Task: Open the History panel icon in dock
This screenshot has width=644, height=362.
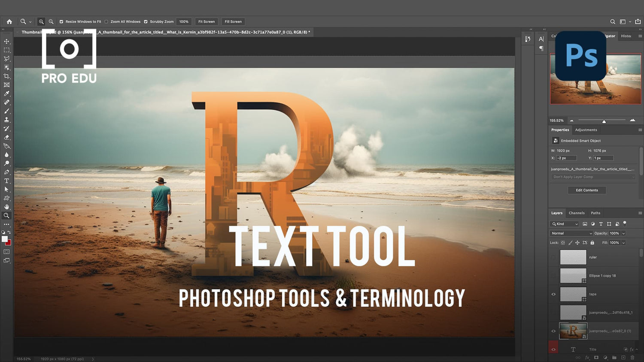Action: [x=528, y=39]
